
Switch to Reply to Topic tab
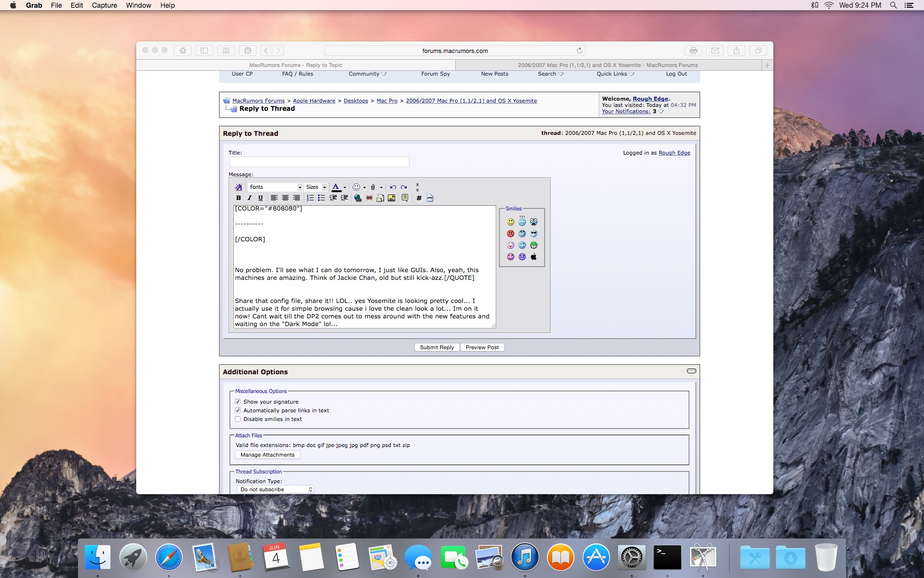coord(295,65)
